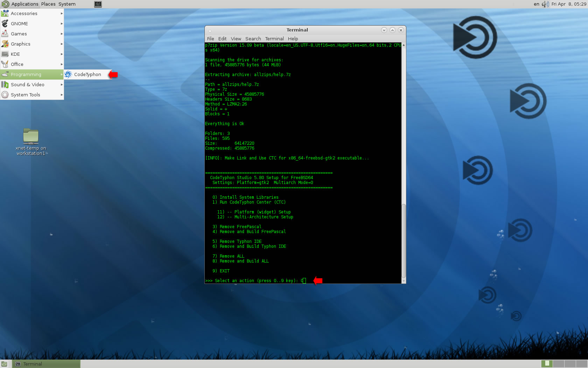Switch to the first workspace
The width and height of the screenshot is (588, 368).
click(x=547, y=364)
